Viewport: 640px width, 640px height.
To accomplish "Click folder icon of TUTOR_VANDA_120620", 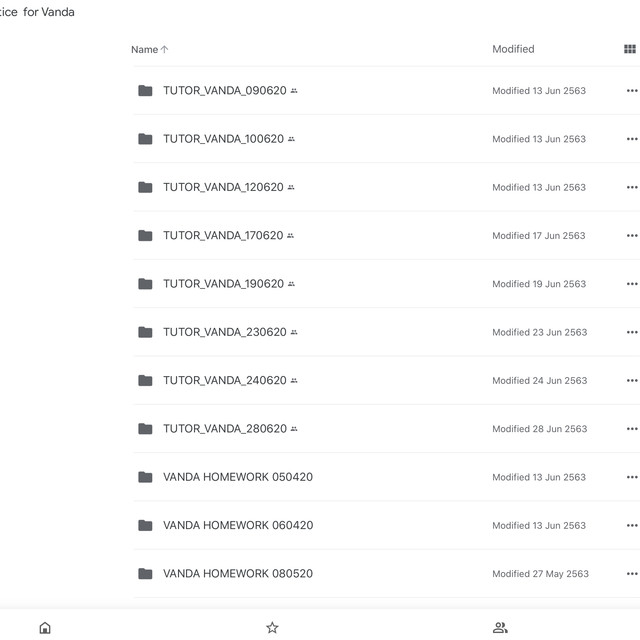I will (x=145, y=187).
